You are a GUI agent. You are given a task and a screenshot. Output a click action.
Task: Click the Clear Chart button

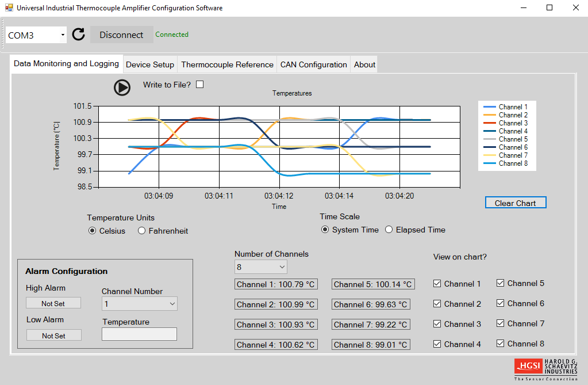click(x=515, y=203)
